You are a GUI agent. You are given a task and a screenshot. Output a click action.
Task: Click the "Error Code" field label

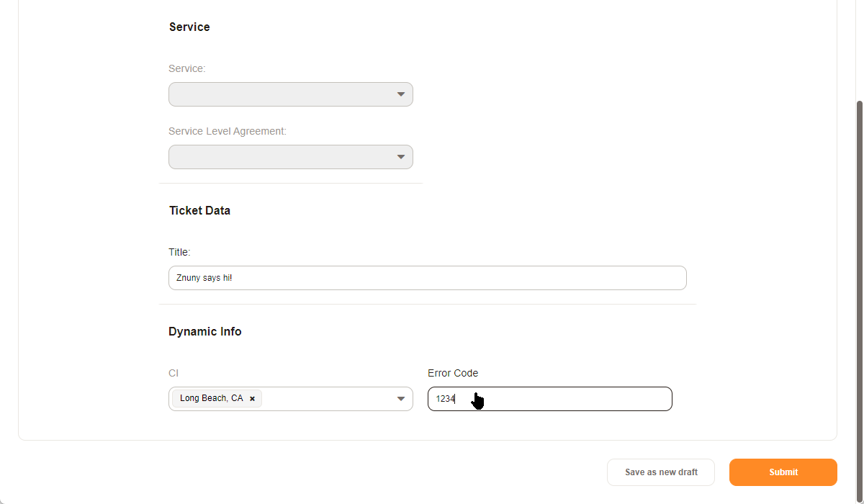coord(453,373)
